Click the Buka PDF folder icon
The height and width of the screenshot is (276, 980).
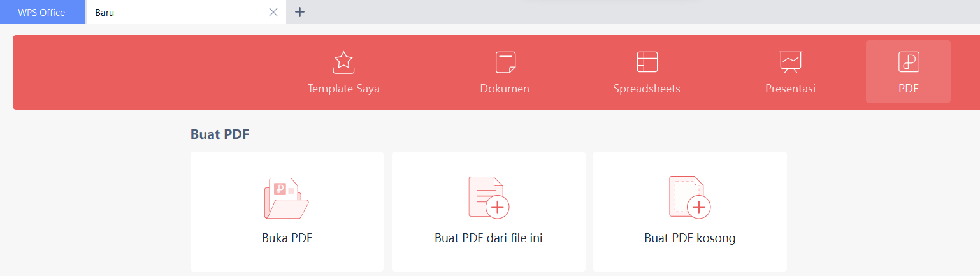point(286,198)
